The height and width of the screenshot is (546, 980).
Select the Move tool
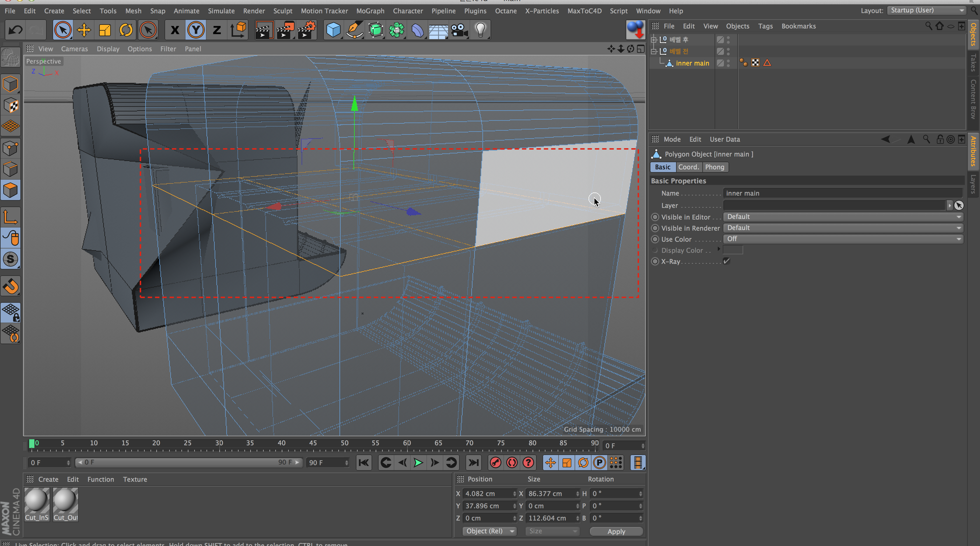(84, 30)
